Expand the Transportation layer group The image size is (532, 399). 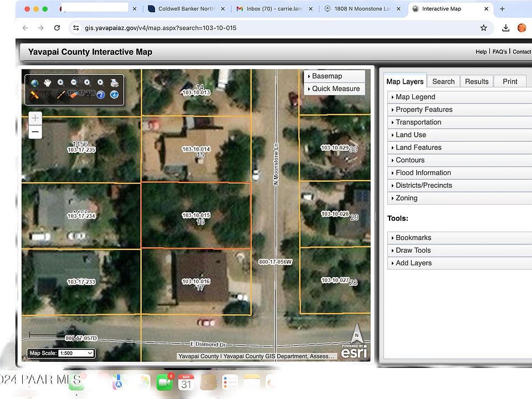coord(459,122)
